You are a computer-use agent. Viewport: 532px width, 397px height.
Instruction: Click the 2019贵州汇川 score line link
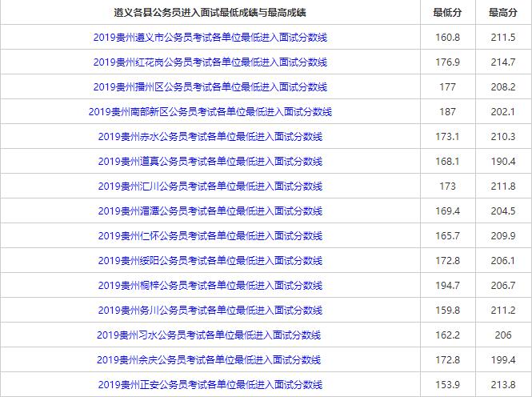(x=210, y=186)
